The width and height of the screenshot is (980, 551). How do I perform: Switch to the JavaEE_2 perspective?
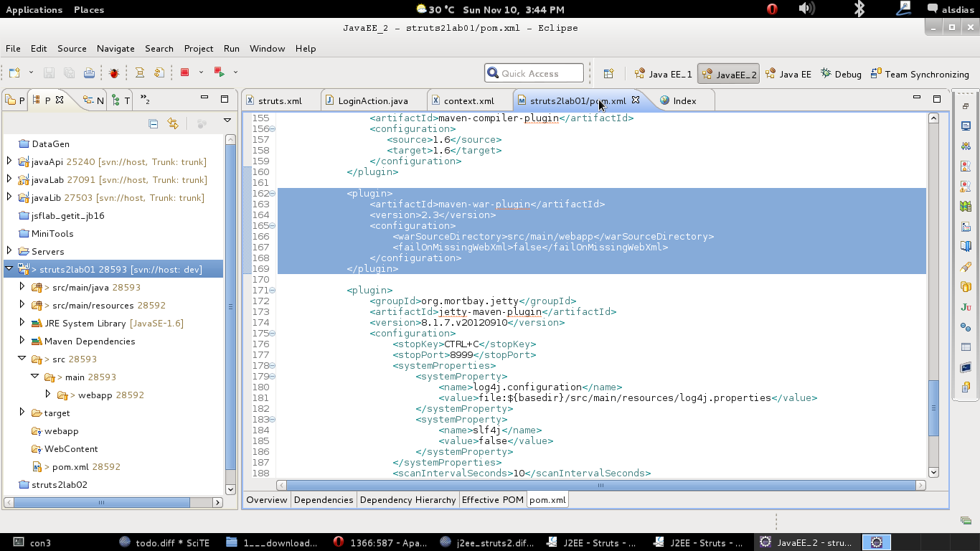coord(729,74)
